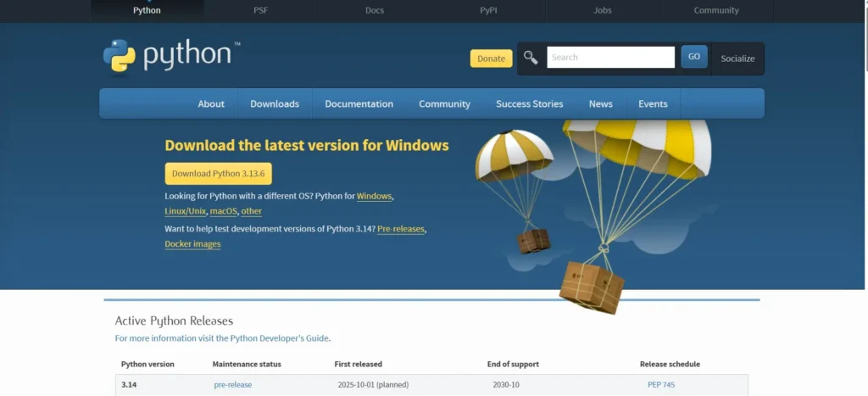Expand the Socialize menu
Screen dimensions: 868x396
pyautogui.click(x=738, y=59)
